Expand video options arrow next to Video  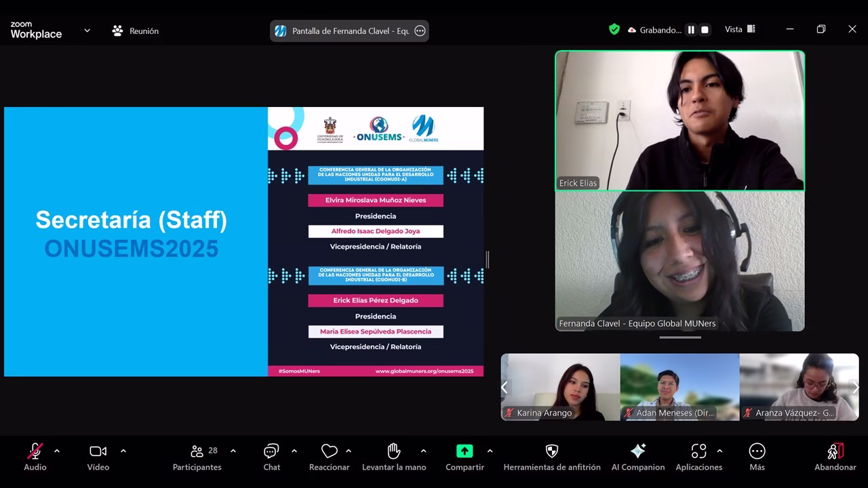[123, 451]
